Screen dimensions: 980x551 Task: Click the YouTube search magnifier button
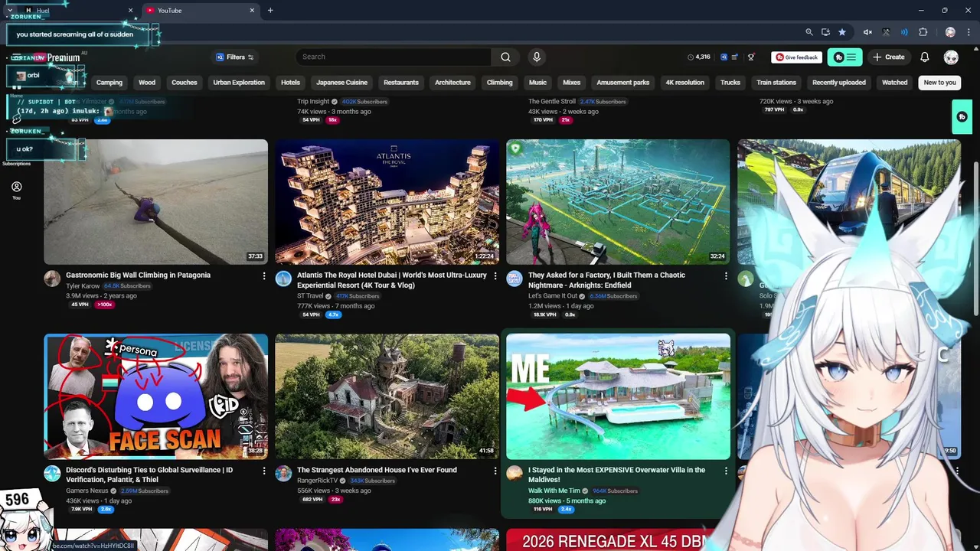click(x=505, y=57)
